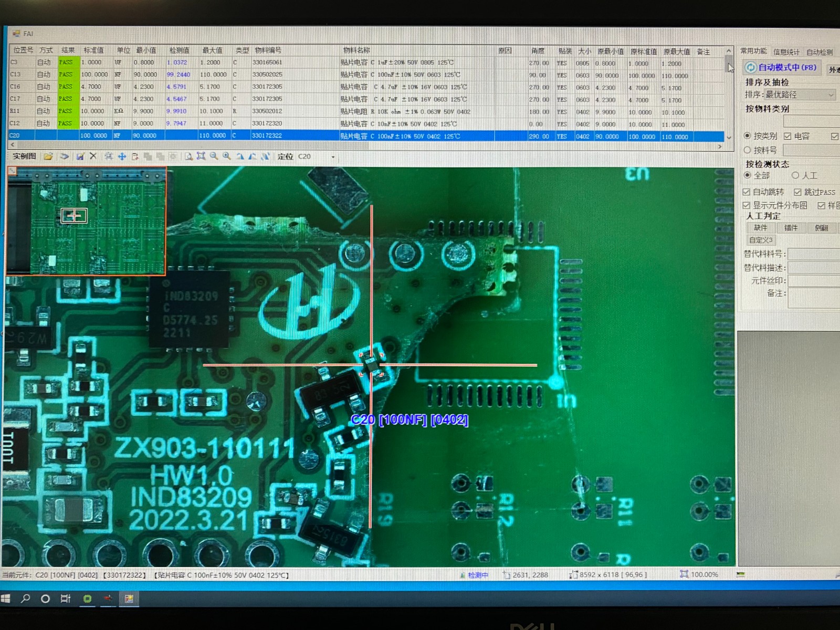Click the fit-to-window frame icon
This screenshot has width=840, height=630.
(201, 156)
